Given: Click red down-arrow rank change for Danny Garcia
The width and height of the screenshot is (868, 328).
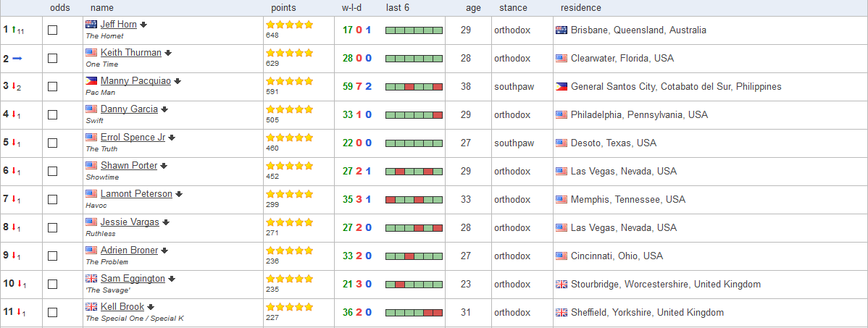Looking at the screenshot, I should (14, 114).
